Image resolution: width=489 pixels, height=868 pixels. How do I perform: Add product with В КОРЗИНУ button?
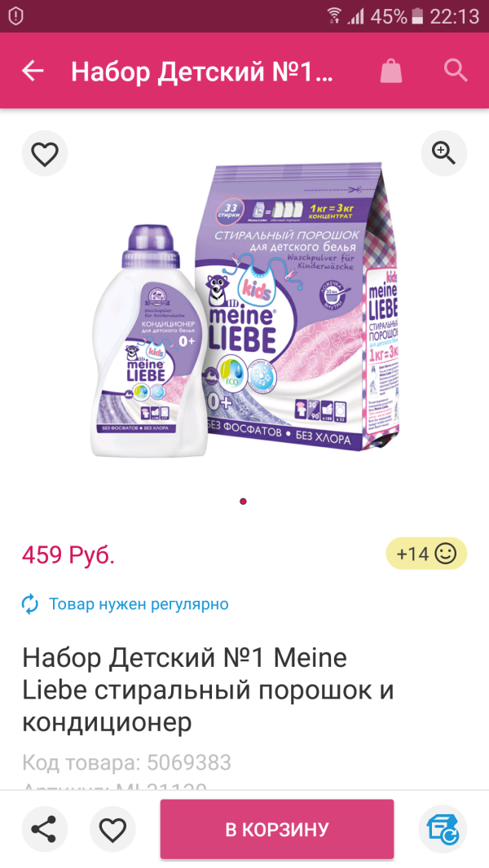tap(277, 829)
